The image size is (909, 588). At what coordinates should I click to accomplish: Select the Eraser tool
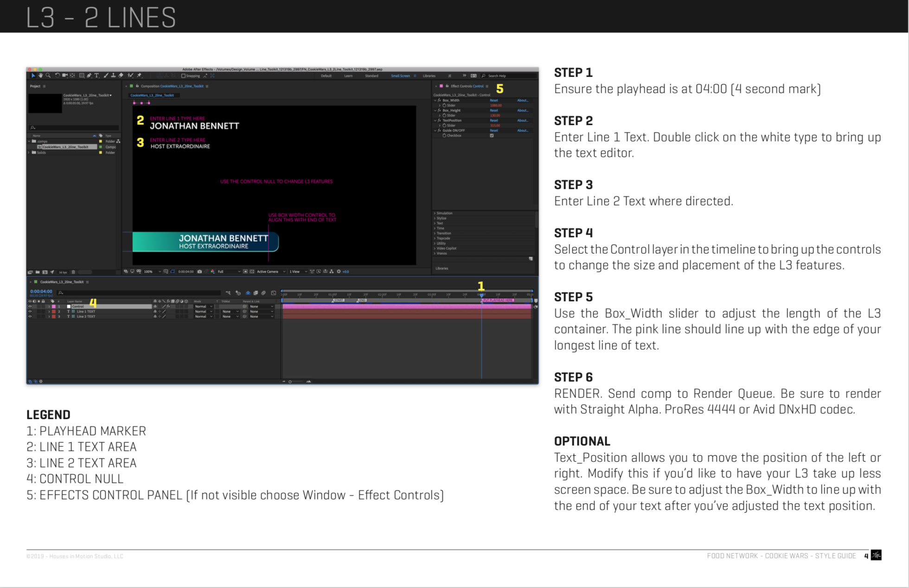click(121, 76)
